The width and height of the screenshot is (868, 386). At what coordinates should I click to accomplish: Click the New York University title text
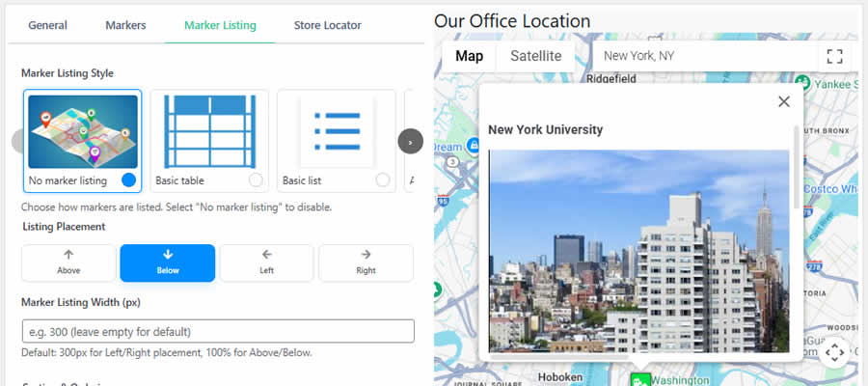pyautogui.click(x=545, y=129)
